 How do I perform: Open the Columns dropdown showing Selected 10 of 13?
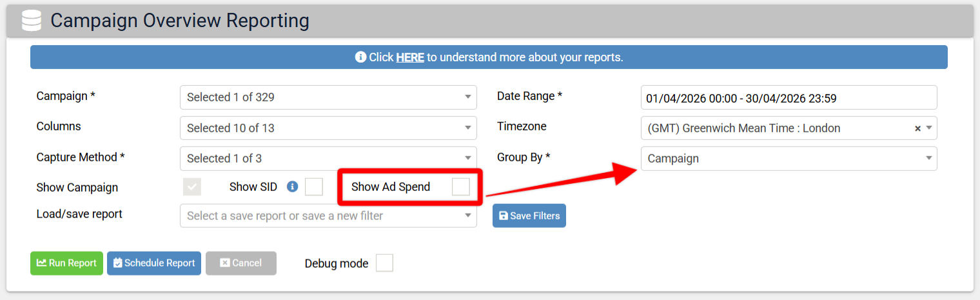pos(328,128)
